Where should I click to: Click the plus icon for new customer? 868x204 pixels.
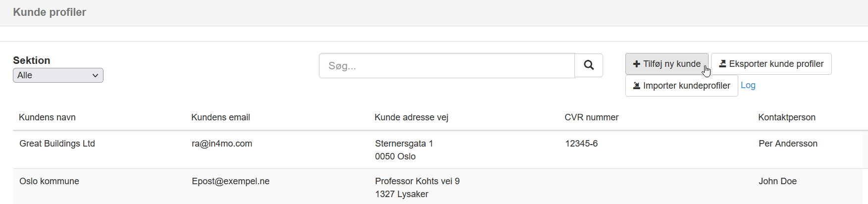click(637, 64)
